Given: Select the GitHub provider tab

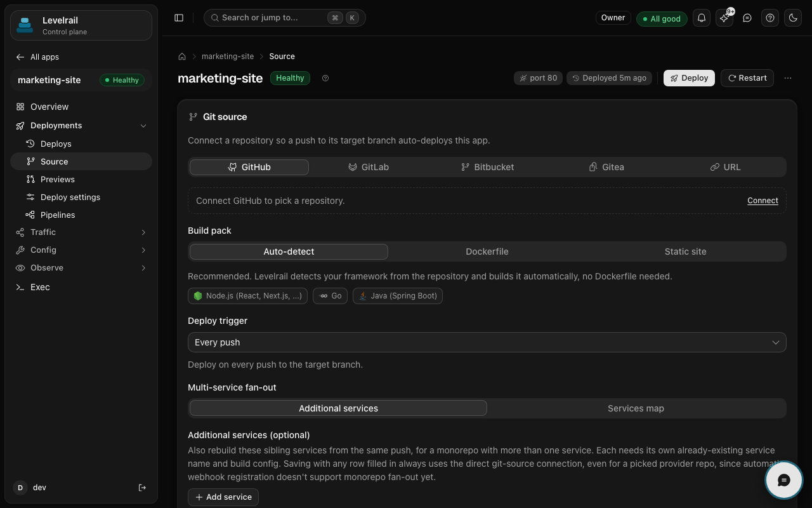Looking at the screenshot, I should [249, 167].
